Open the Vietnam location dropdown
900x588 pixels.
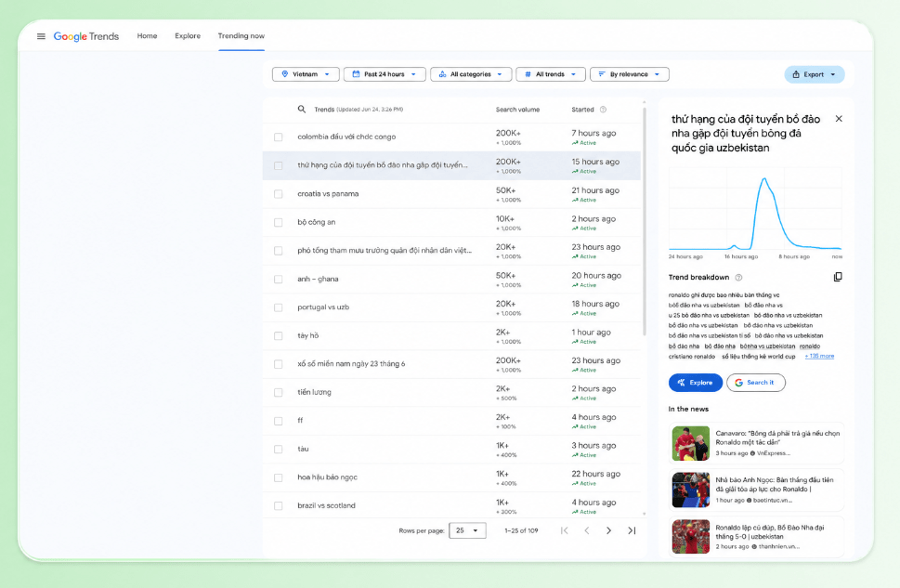(x=306, y=74)
